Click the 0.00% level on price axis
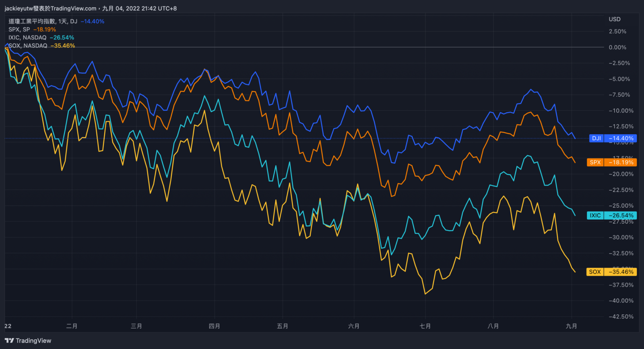Image resolution: width=644 pixels, height=349 pixels. (617, 48)
